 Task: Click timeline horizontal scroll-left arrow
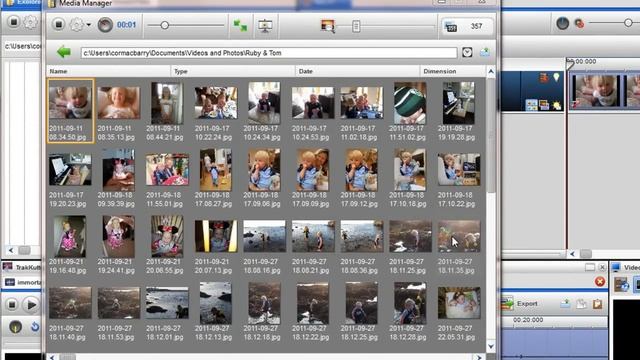573,254
